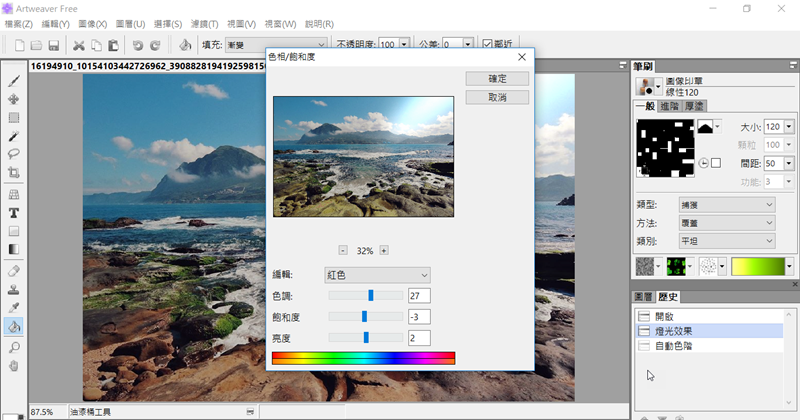Open the 編輯 color channel dropdown showing 紅色

377,274
